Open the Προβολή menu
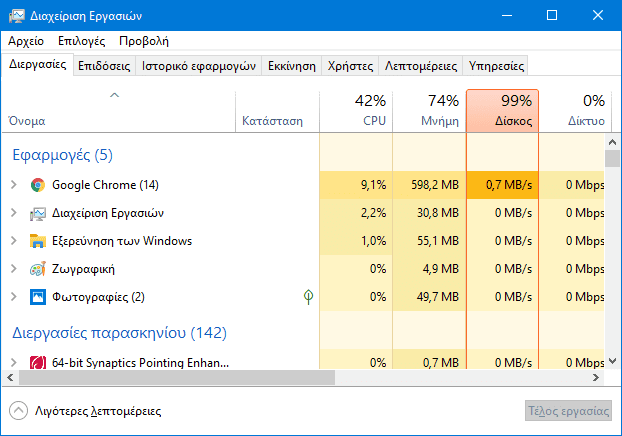The image size is (622, 436). [143, 41]
